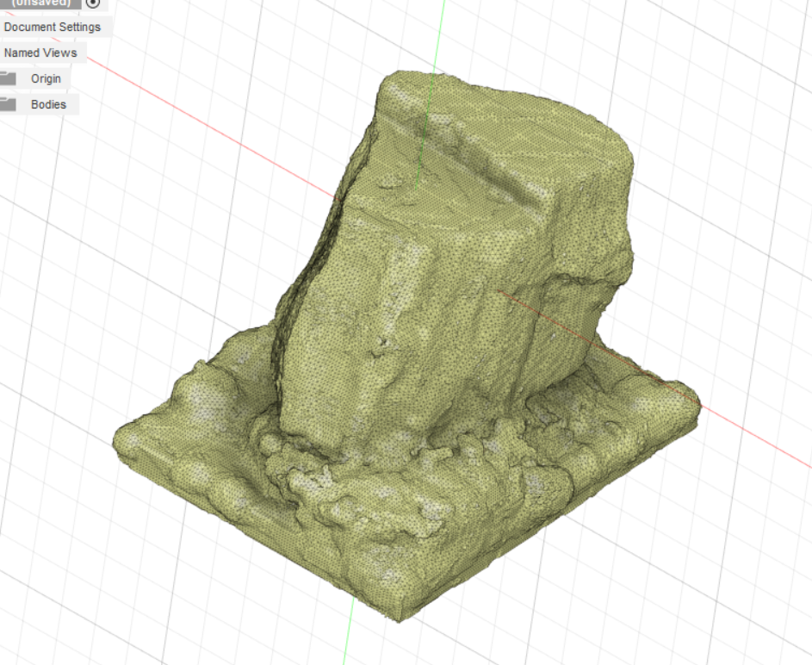Select the Named Views browser entry
The width and height of the screenshot is (812, 665).
point(40,53)
